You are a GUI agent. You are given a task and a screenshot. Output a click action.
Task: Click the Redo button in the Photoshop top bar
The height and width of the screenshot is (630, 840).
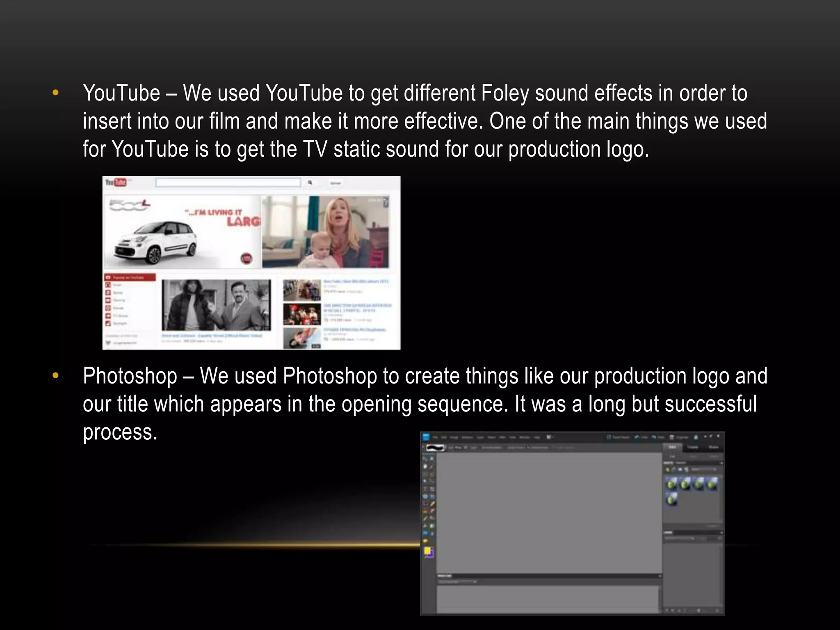point(659,437)
